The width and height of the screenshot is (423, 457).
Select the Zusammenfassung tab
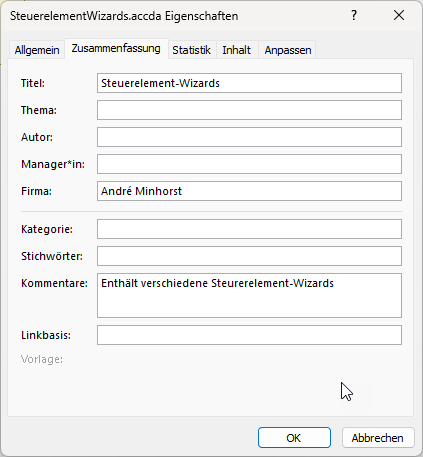pos(116,49)
